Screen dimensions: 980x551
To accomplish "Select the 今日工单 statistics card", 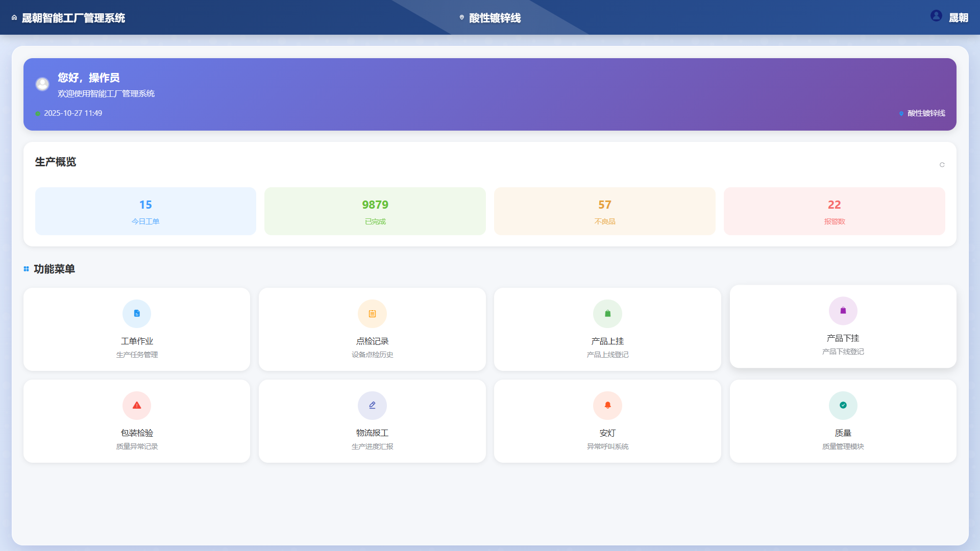I will point(145,211).
